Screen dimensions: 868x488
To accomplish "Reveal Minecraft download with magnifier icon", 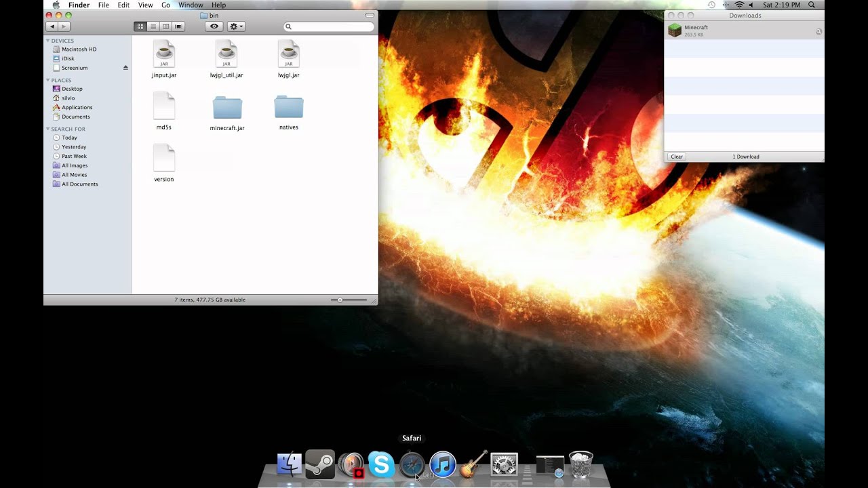I will tap(818, 31).
